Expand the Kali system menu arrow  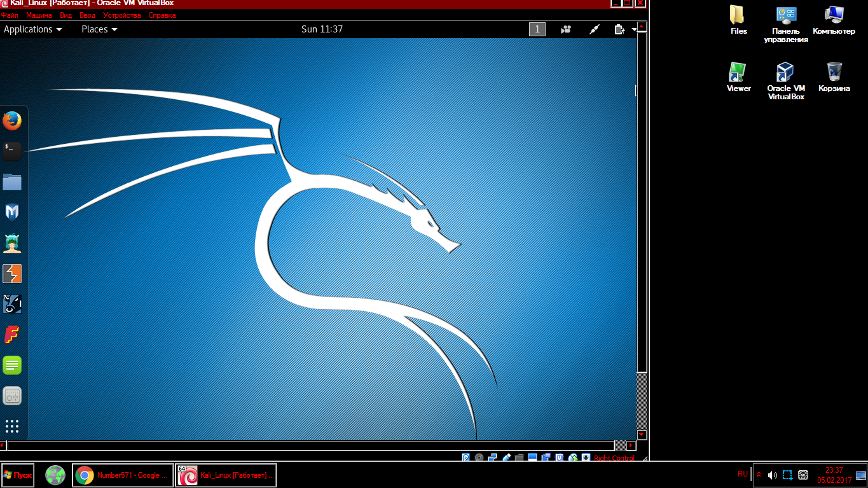(634, 29)
